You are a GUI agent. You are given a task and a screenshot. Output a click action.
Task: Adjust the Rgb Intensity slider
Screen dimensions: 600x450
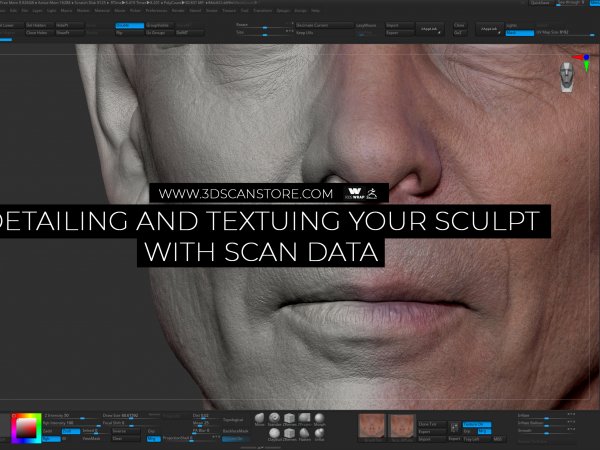tap(71, 424)
